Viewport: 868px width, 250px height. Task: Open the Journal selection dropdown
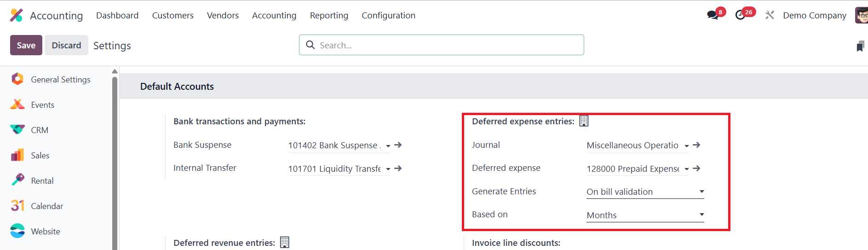click(x=687, y=146)
